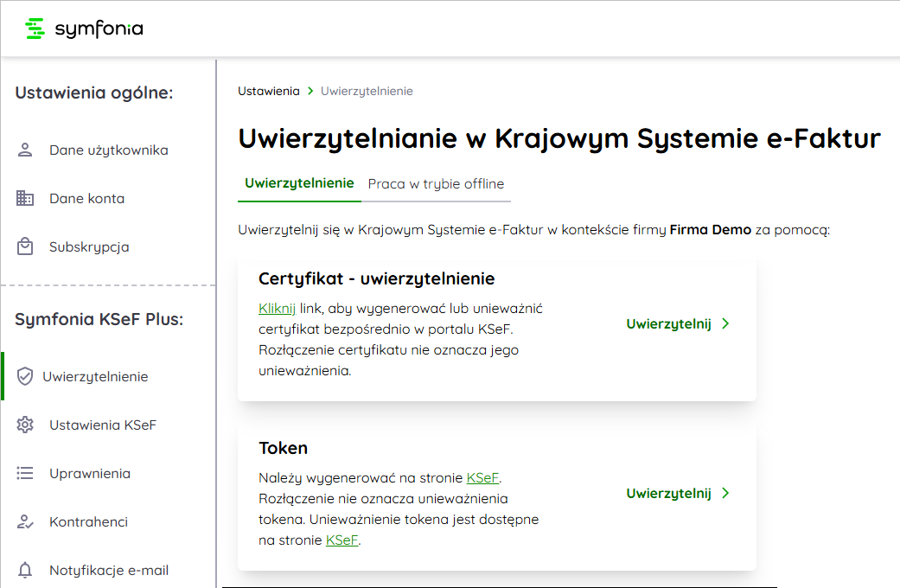Click the list icon beside Uprawnienia
The height and width of the screenshot is (588, 900).
pos(25,473)
